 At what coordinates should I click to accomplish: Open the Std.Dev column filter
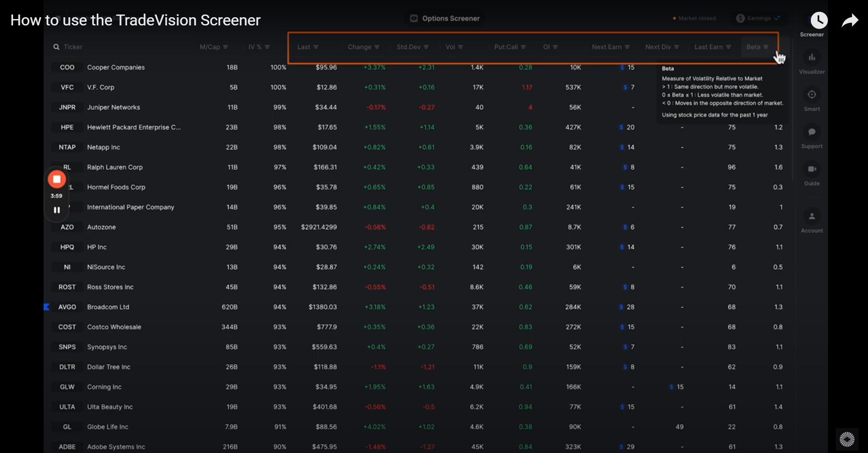426,47
